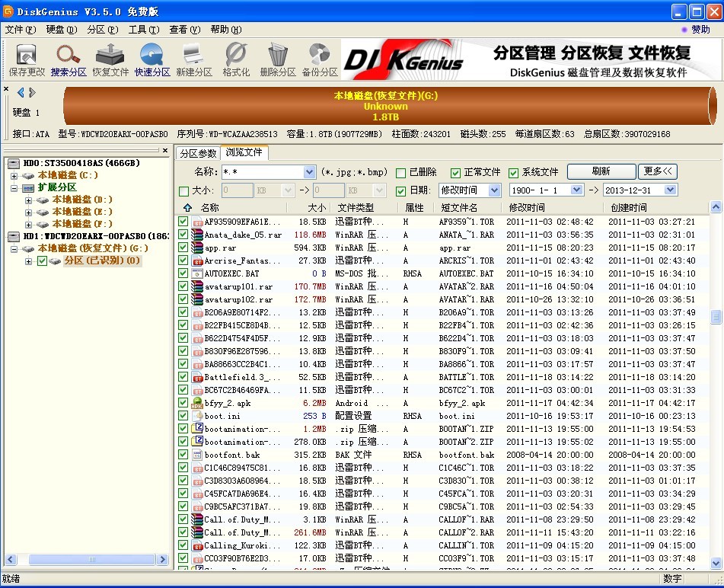Click the torrent icon of Battlefield.3_ row

pos(198,377)
